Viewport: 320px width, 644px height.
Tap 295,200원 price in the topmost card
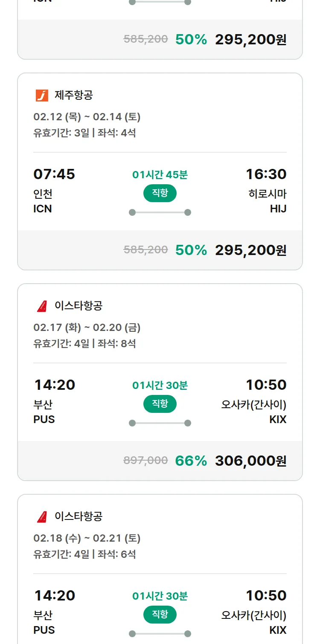click(250, 40)
